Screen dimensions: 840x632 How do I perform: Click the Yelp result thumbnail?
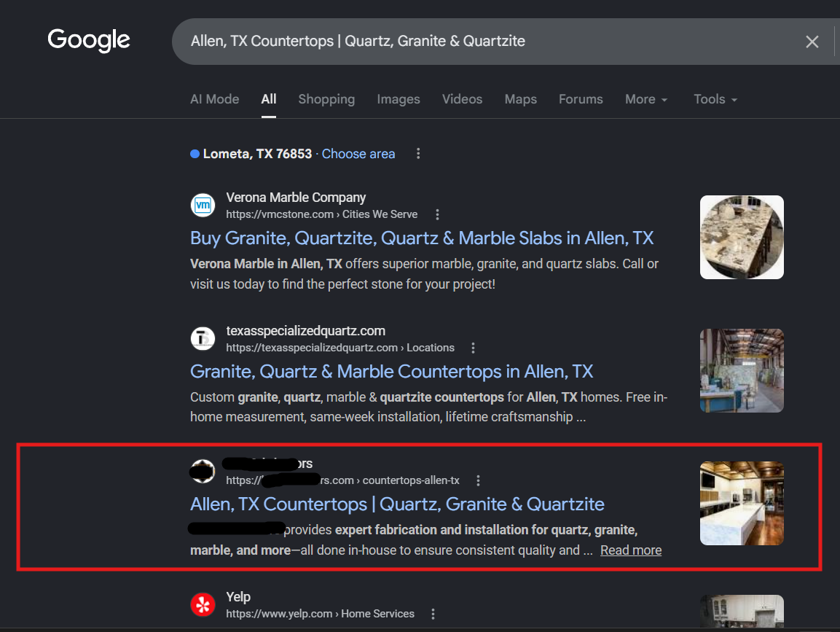[x=742, y=611]
